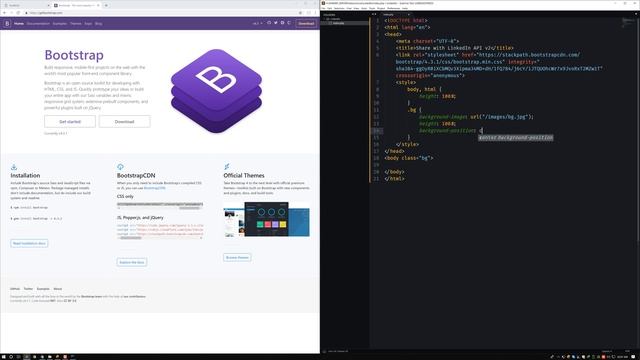Open the Sublime Text Project menu
Viewport: 640px width, 360px height.
point(381,8)
